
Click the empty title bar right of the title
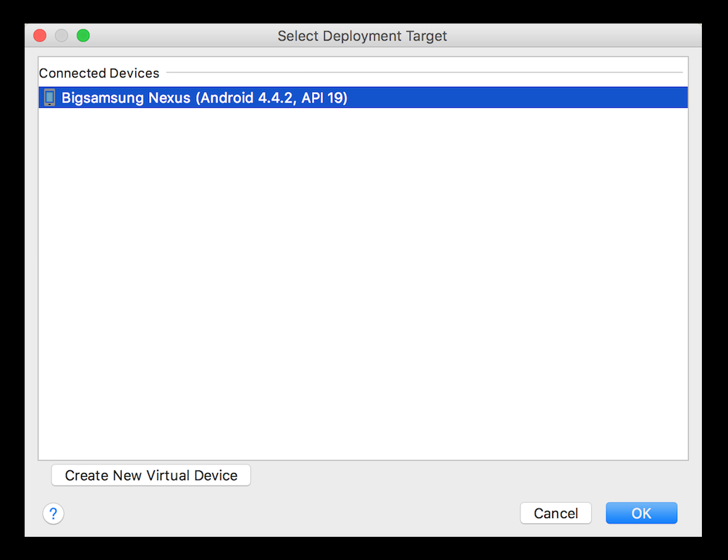[572, 35]
